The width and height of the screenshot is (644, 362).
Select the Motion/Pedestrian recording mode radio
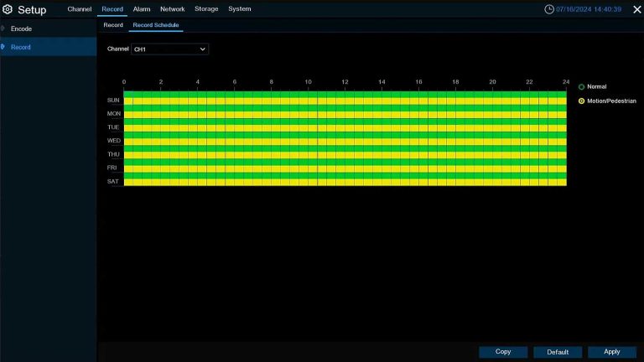pos(582,101)
